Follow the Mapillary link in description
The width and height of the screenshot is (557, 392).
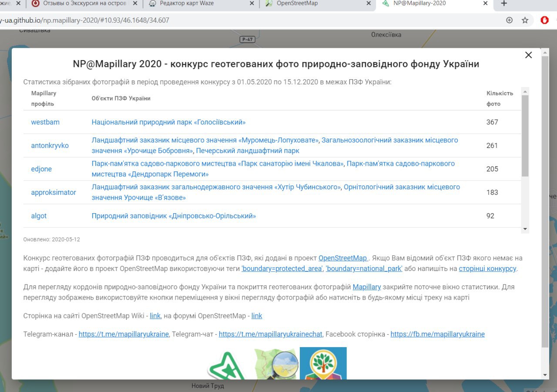(367, 287)
